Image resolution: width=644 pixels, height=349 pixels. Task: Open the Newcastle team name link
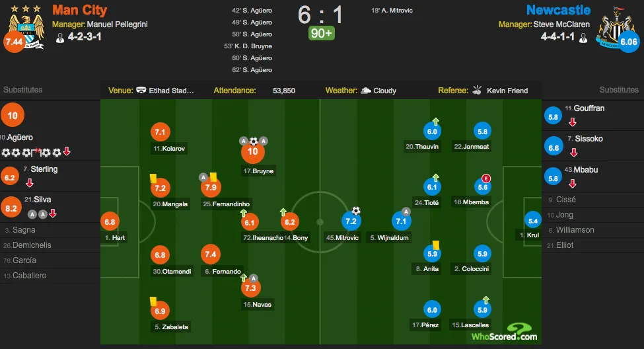coord(558,10)
